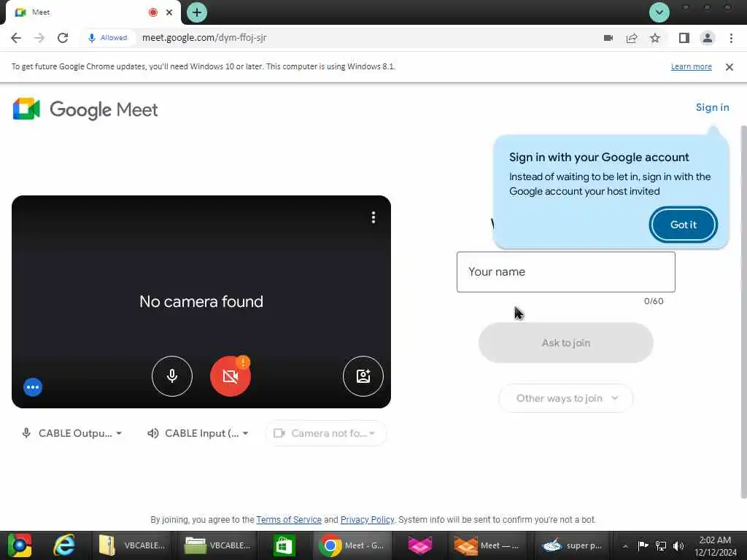Open the three-dot menu on video preview
This screenshot has height=560, width=747.
373,217
